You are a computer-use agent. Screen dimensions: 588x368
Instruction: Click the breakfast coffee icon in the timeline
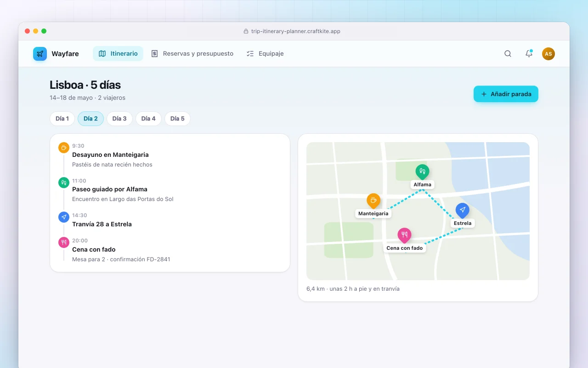click(x=64, y=148)
